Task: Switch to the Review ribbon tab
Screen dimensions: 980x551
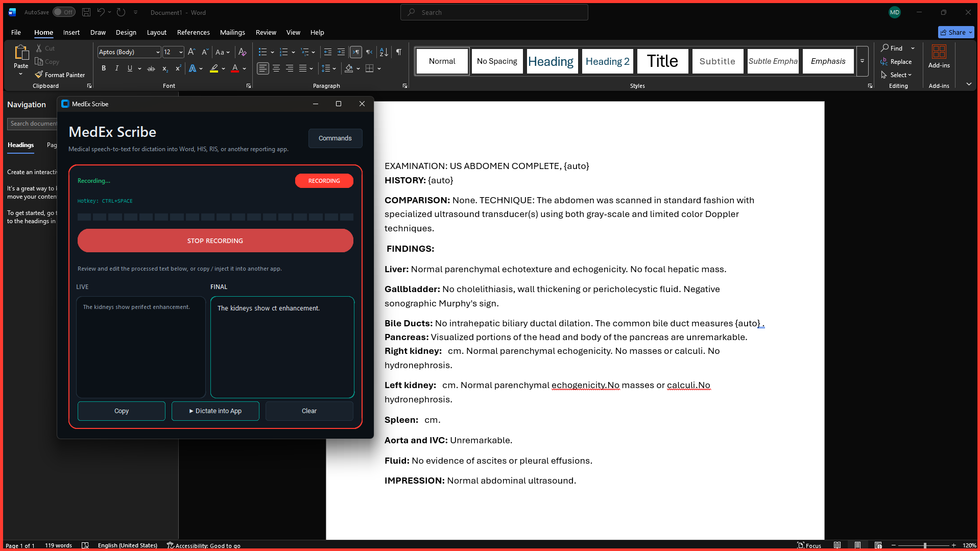Action: point(266,32)
